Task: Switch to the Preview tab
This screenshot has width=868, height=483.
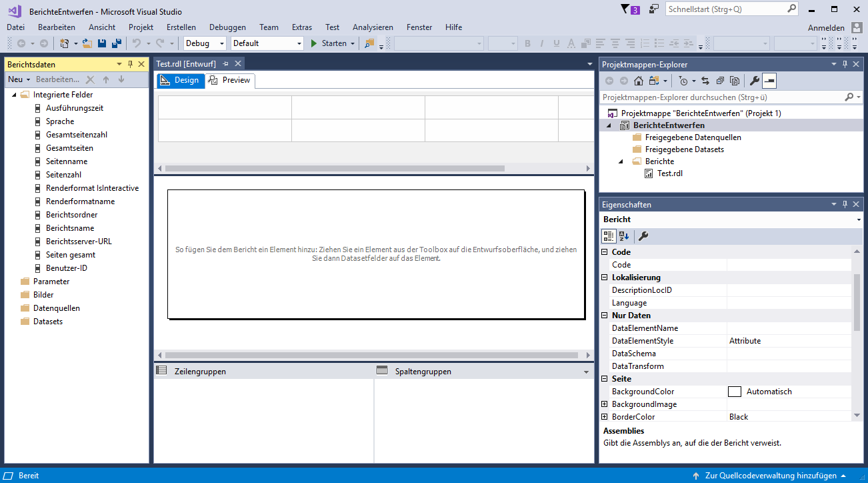Action: 230,80
